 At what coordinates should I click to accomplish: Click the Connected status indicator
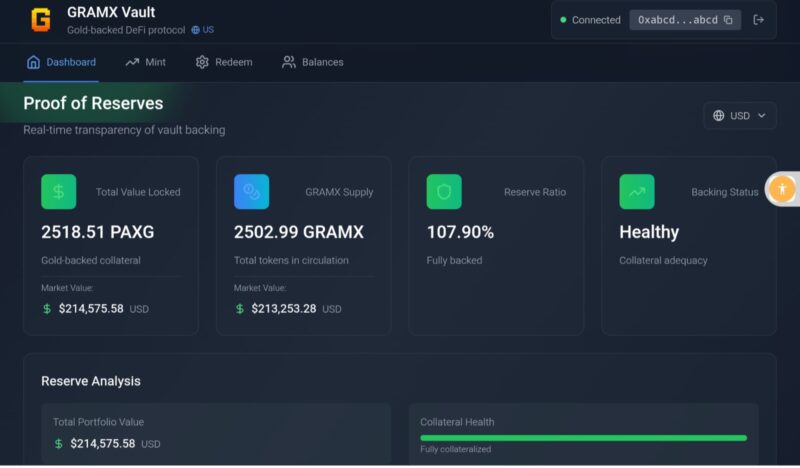(x=590, y=20)
